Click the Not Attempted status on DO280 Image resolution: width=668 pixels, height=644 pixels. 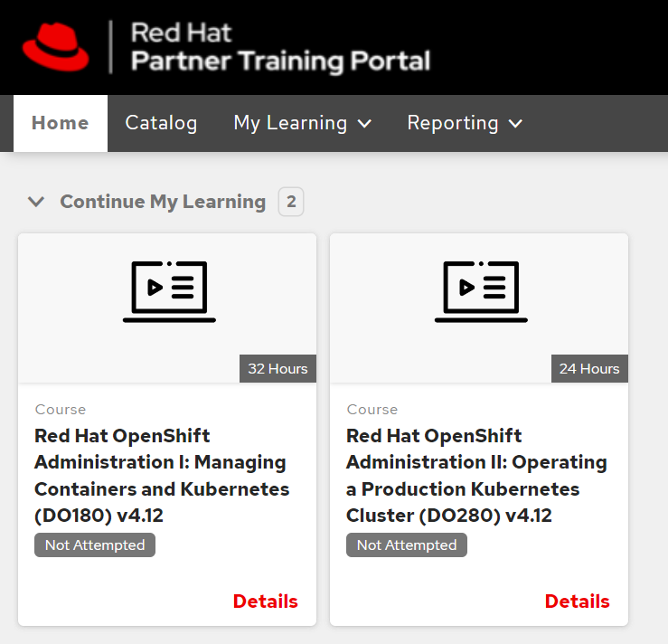pyautogui.click(x=407, y=545)
